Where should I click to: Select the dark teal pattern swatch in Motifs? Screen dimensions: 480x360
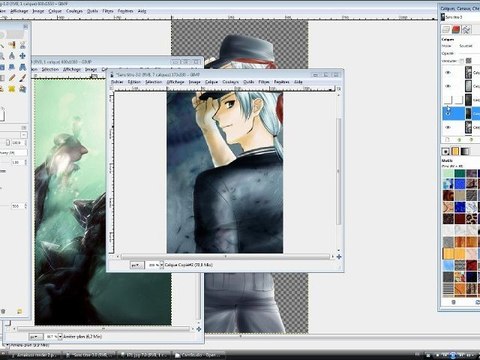[460, 173]
